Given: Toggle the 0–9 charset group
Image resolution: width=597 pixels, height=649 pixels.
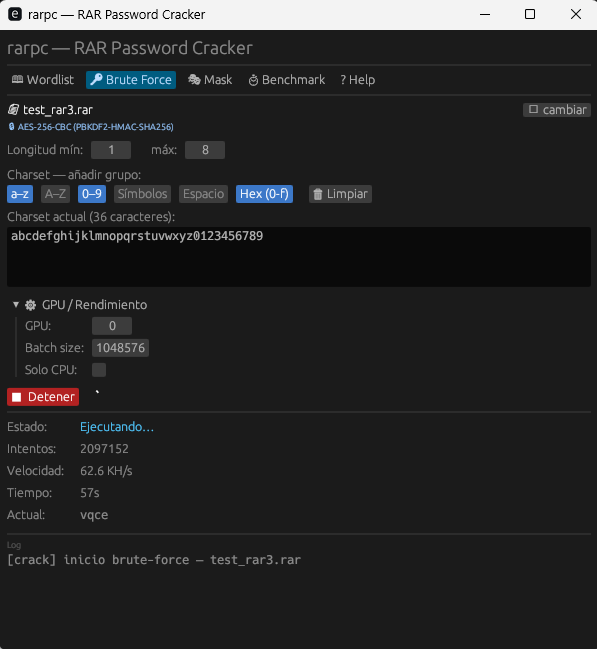Looking at the screenshot, I should (x=92, y=194).
